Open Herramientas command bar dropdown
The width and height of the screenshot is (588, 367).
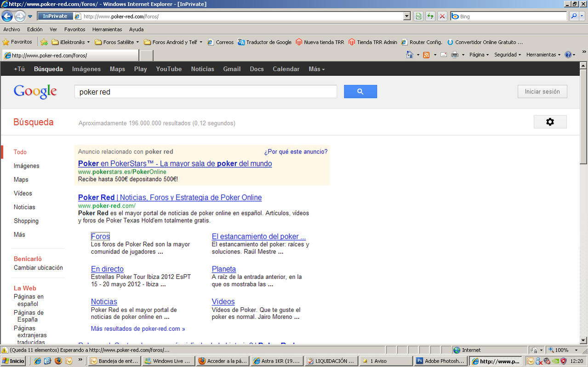[x=543, y=55]
